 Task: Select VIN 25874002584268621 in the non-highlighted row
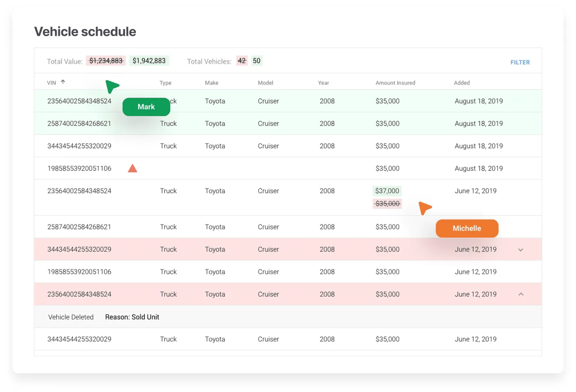79,227
